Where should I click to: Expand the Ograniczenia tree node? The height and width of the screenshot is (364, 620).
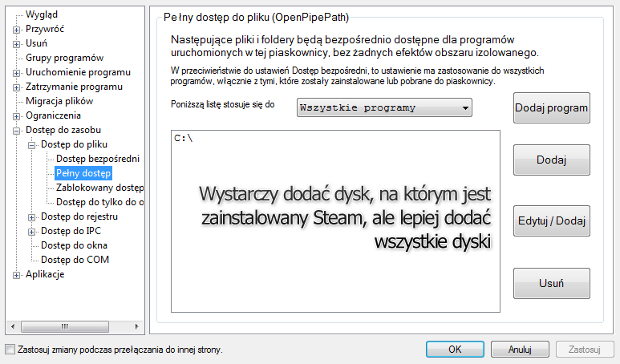coord(16,116)
